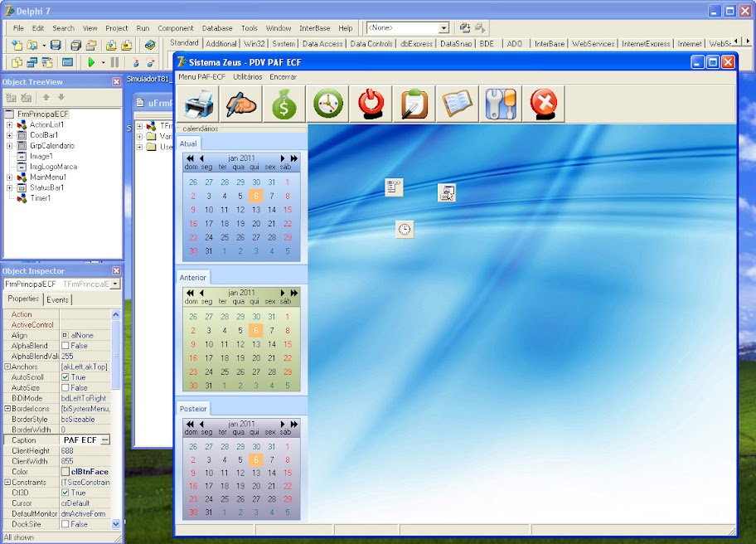Screen dimensions: 756x544
Task: Open the Menu PAF-ECF menu
Action: click(x=201, y=76)
